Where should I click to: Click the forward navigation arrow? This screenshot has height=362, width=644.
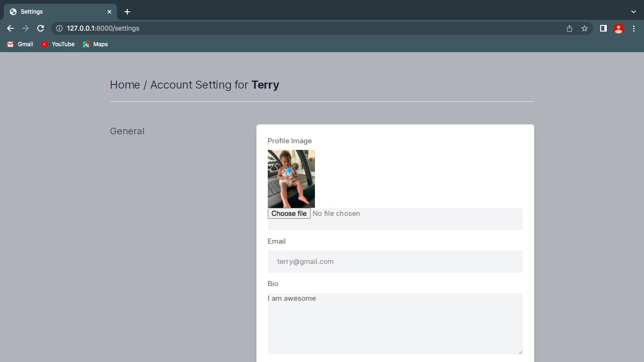pos(25,28)
